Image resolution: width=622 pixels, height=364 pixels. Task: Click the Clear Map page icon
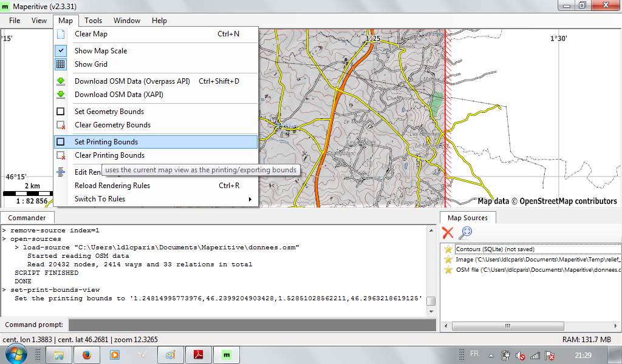click(61, 34)
